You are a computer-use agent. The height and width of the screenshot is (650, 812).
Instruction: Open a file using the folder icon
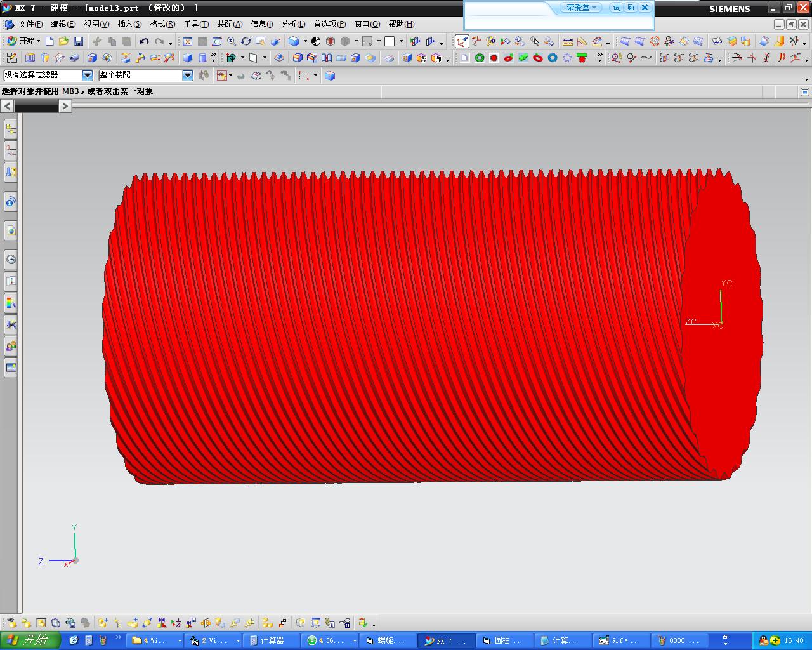[63, 41]
